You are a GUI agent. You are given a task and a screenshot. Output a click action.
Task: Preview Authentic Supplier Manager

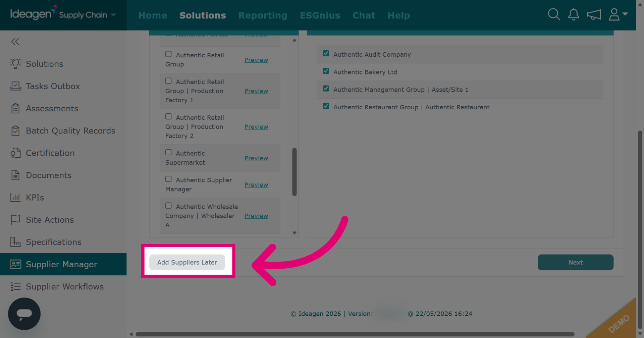[256, 185]
